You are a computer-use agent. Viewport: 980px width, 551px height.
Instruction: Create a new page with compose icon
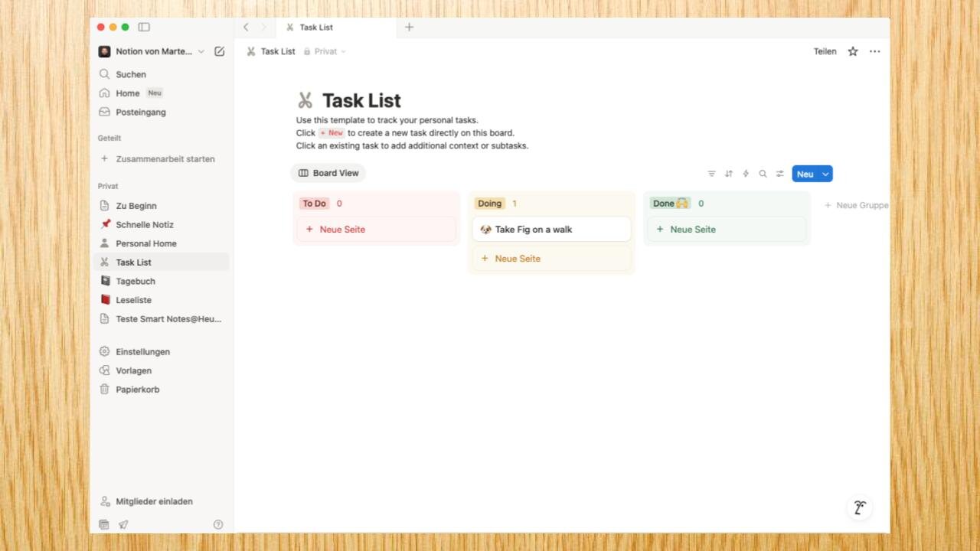pos(220,51)
